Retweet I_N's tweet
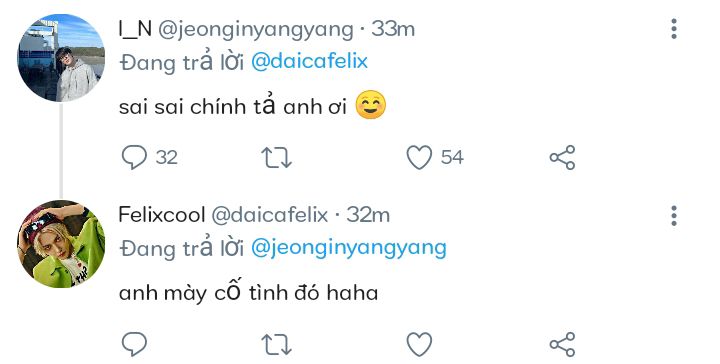The image size is (720, 364). pos(276,157)
